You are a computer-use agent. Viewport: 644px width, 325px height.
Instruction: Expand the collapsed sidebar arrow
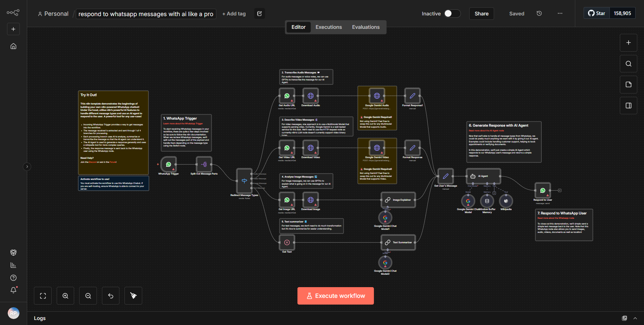pyautogui.click(x=27, y=167)
